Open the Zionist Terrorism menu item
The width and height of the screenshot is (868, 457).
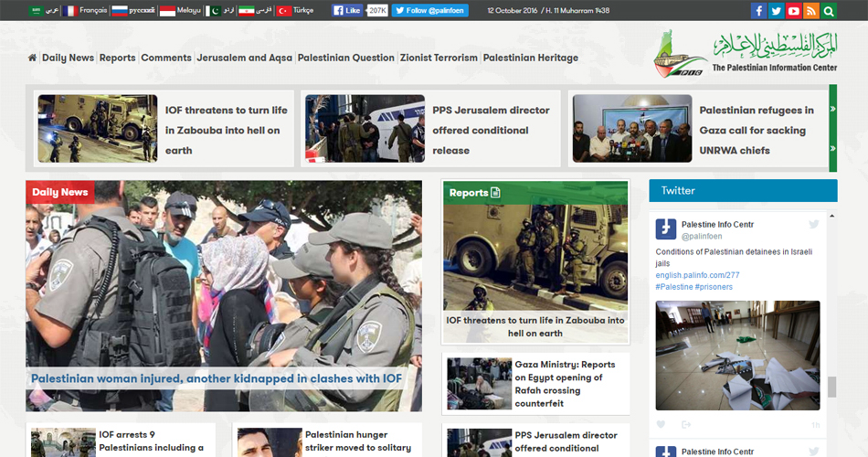439,58
